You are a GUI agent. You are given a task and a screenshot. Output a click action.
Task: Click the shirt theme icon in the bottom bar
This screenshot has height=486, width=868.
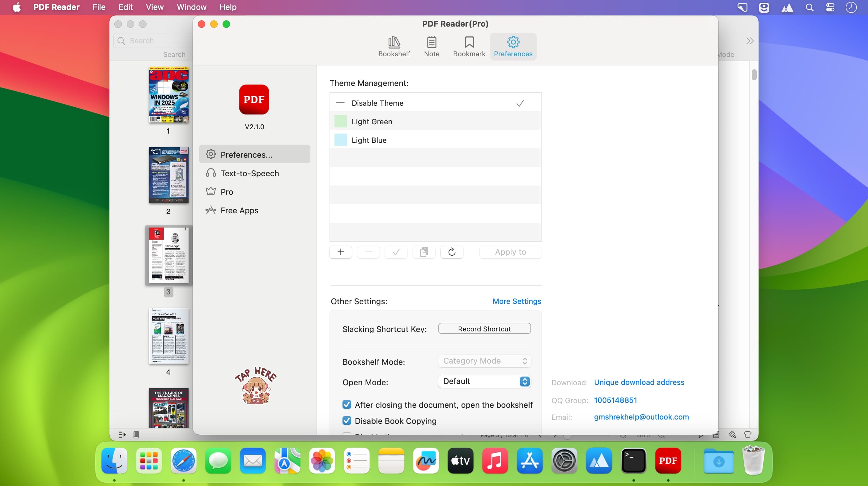(x=748, y=435)
